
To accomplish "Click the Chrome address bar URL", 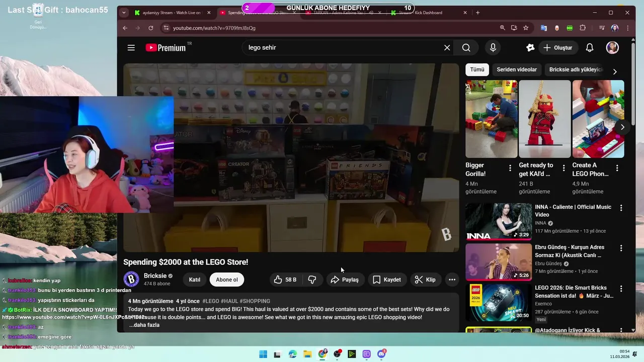I will click(x=214, y=28).
